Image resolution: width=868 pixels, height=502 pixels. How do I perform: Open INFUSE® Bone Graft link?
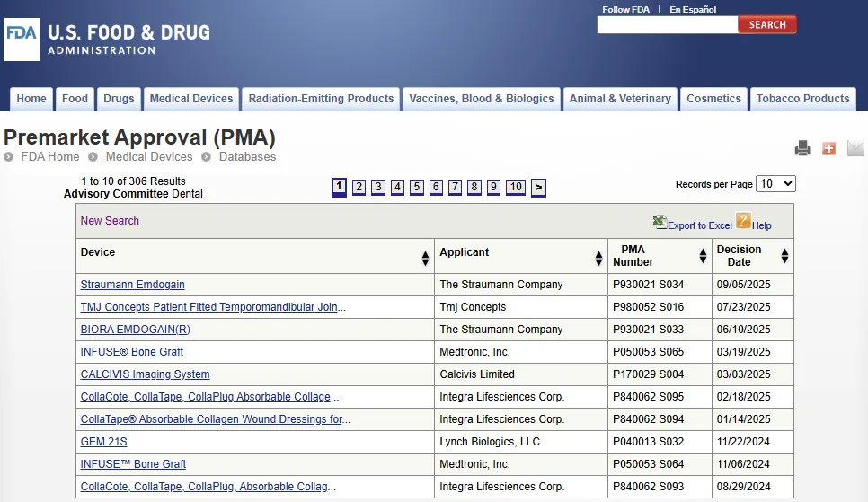(x=132, y=351)
